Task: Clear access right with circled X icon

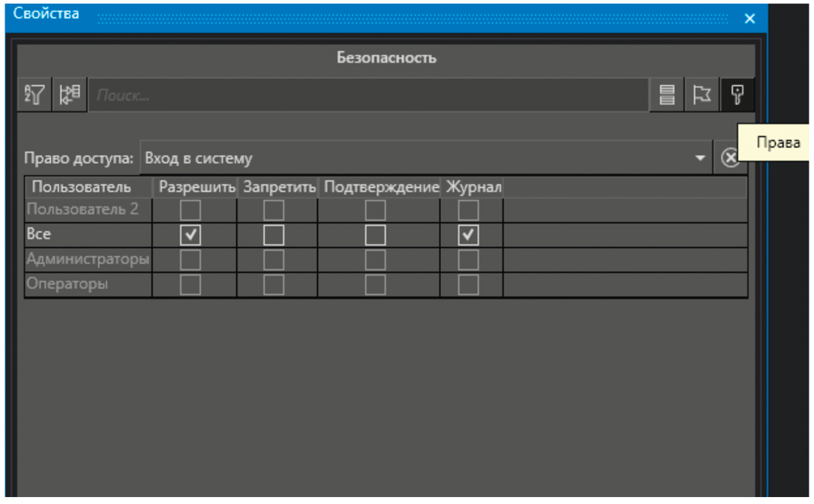Action: click(730, 158)
